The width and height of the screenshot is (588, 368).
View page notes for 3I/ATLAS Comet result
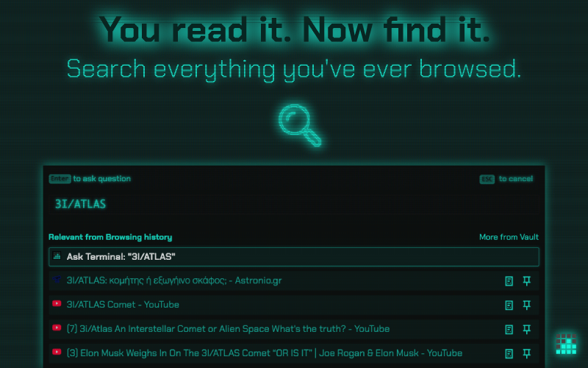coord(509,305)
